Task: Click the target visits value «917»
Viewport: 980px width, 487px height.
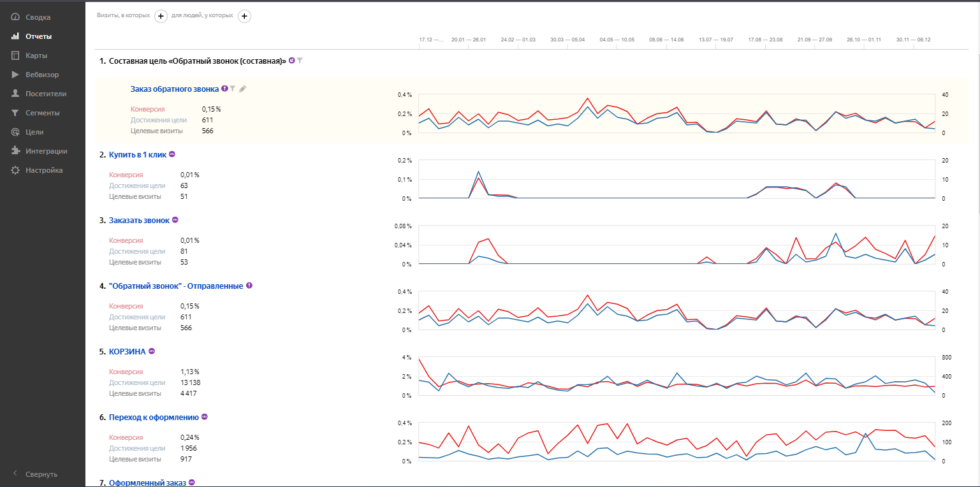Action: pyautogui.click(x=186, y=459)
